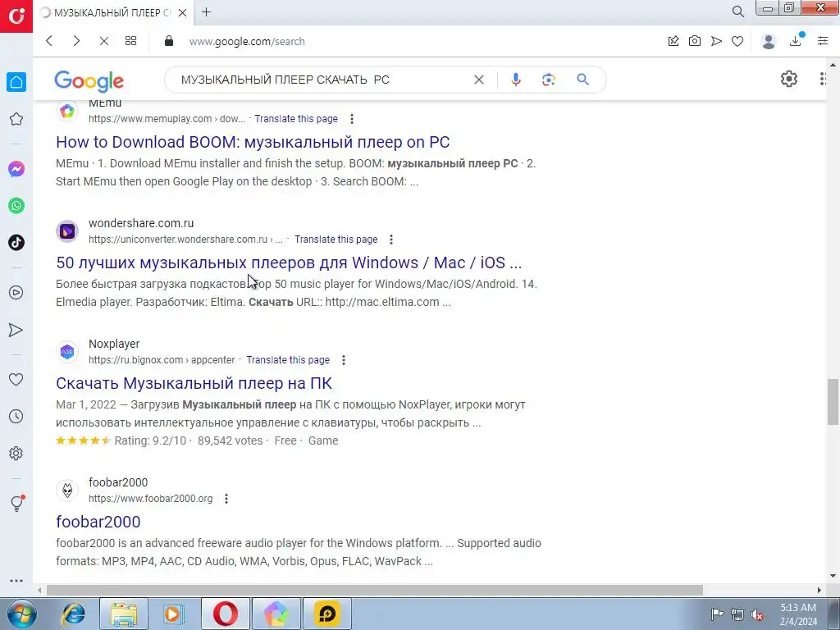840x630 pixels.
Task: Submit search with blue magnifier
Action: [583, 80]
